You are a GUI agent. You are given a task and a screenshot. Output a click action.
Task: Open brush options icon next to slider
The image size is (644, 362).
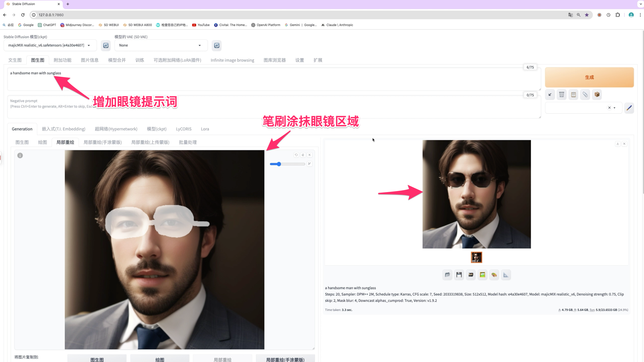(310, 164)
